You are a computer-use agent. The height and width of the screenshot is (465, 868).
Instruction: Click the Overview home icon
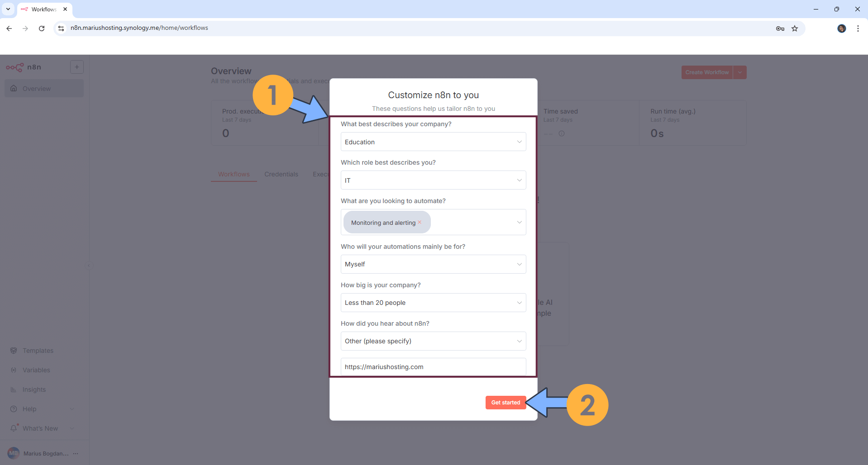[14, 88]
